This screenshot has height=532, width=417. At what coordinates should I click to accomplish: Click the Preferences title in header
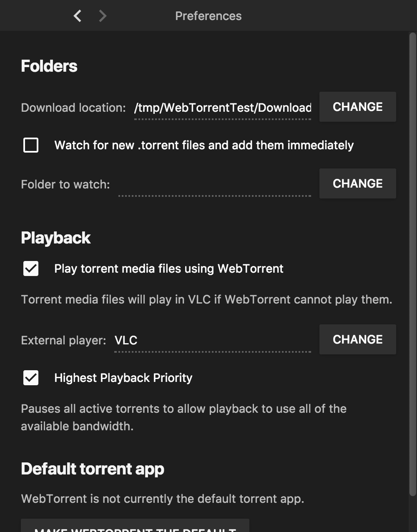(x=208, y=16)
